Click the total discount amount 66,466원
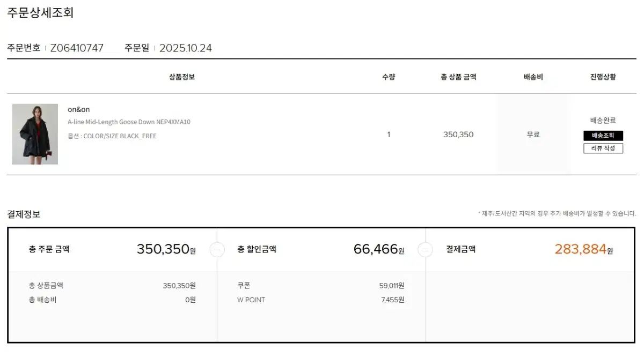The image size is (644, 358). click(x=378, y=249)
